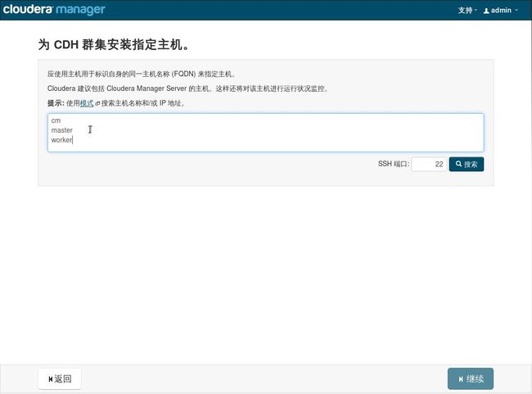Click the page heading 为 CDH 群集安装指定主机
Viewport: 532px width, 394px height.
click(113, 44)
